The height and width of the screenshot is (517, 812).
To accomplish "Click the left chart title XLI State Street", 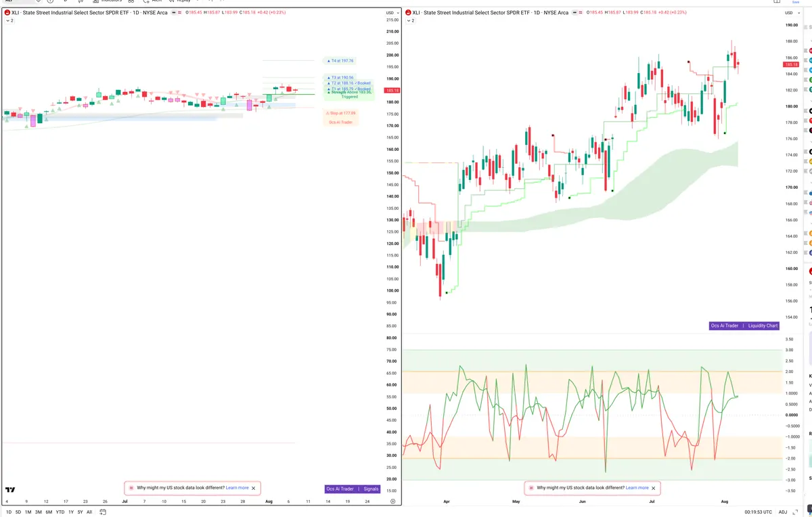I will pos(89,13).
